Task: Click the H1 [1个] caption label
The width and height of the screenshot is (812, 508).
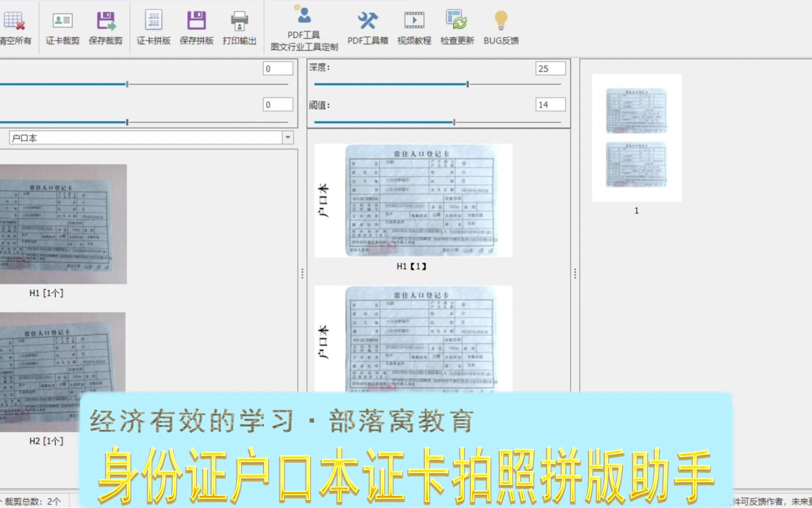Action: click(x=46, y=293)
